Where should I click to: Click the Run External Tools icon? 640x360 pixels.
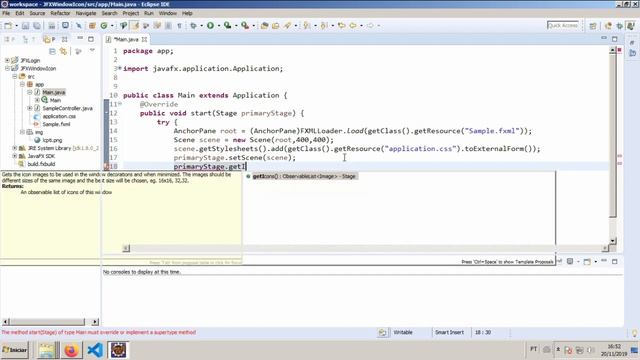click(x=244, y=26)
